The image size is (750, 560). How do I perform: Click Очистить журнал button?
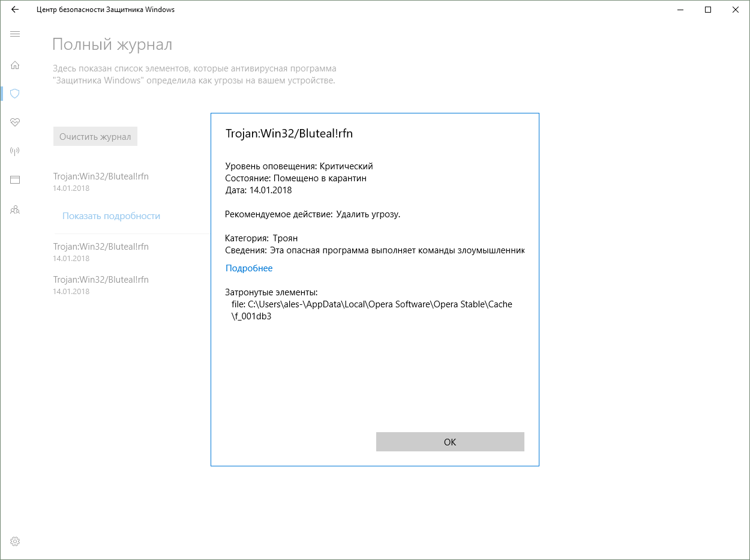95,136
